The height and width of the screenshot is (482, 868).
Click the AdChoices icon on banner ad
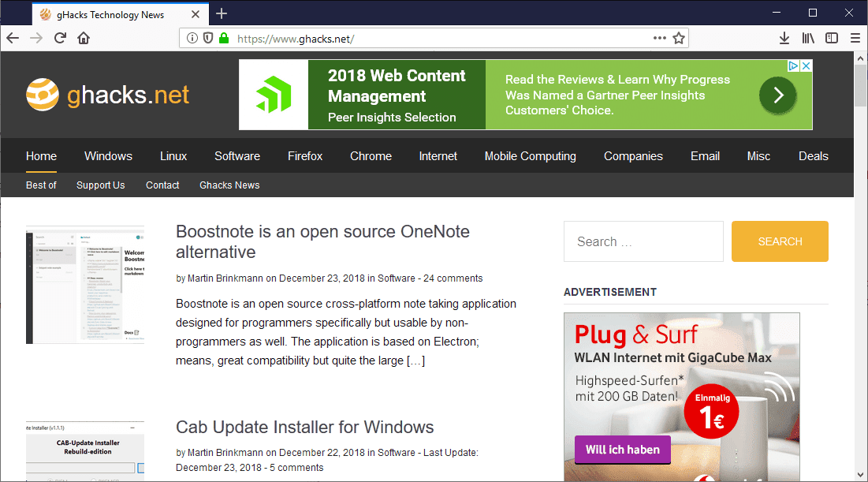click(x=793, y=65)
